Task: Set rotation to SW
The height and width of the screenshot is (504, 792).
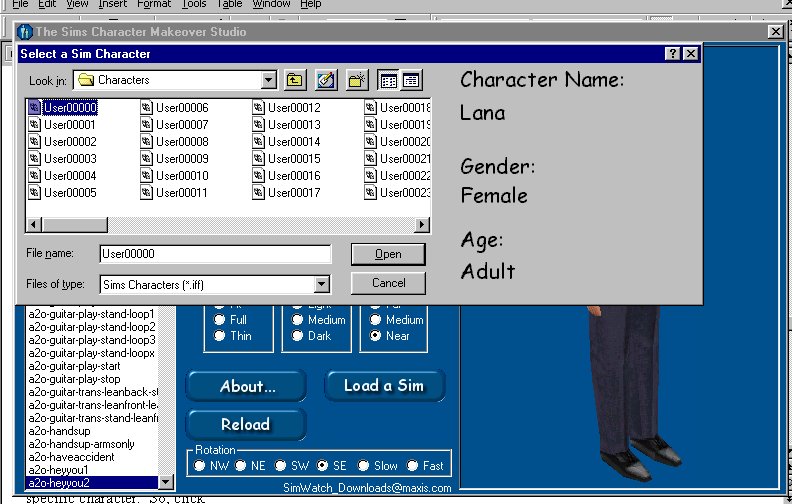Action: point(280,466)
